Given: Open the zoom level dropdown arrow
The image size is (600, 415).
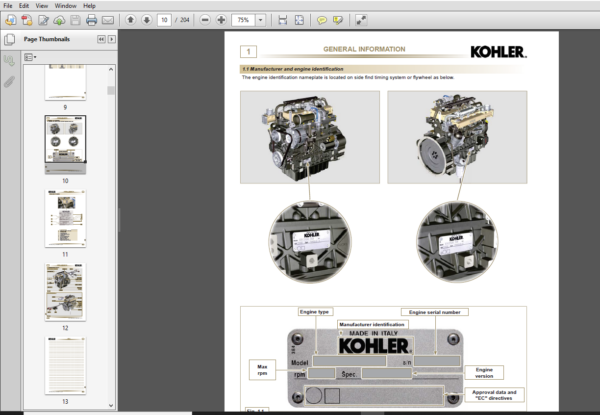Looking at the screenshot, I should [261, 20].
